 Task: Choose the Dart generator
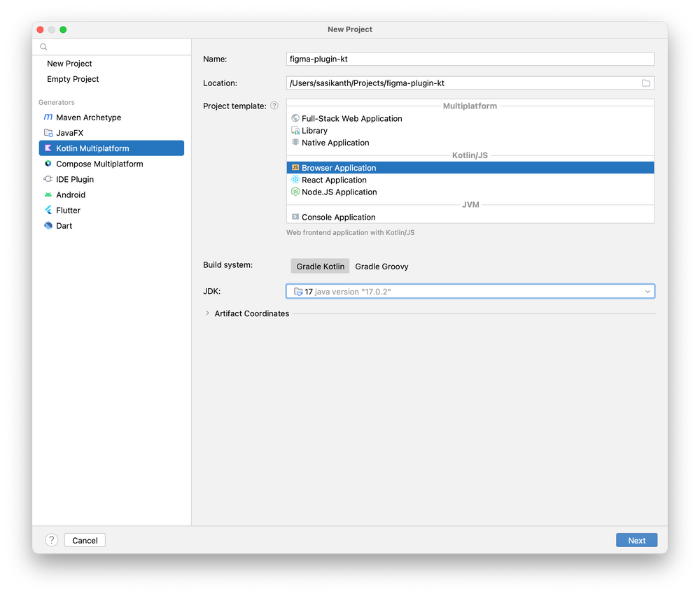63,225
